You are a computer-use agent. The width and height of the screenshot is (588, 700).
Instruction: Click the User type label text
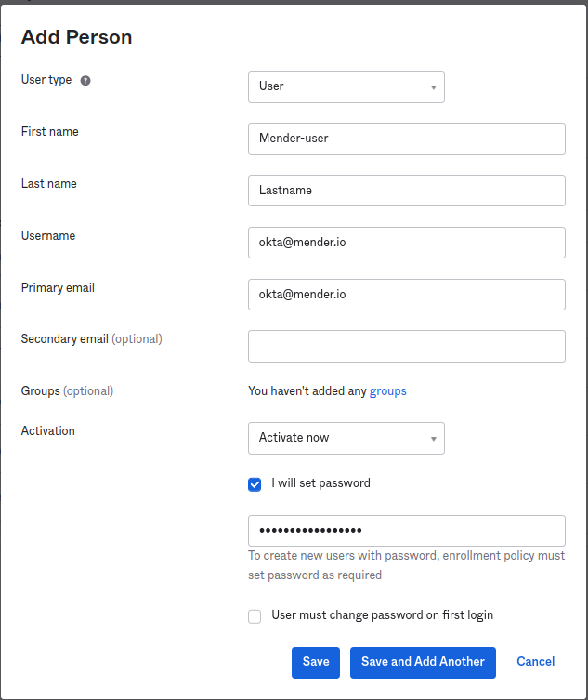[46, 80]
